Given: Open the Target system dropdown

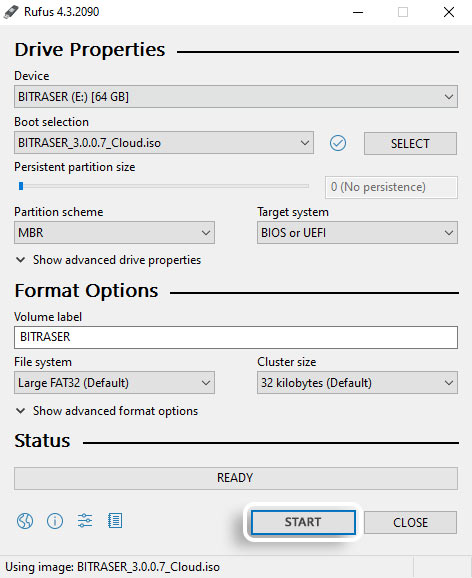Looking at the screenshot, I should point(357,233).
